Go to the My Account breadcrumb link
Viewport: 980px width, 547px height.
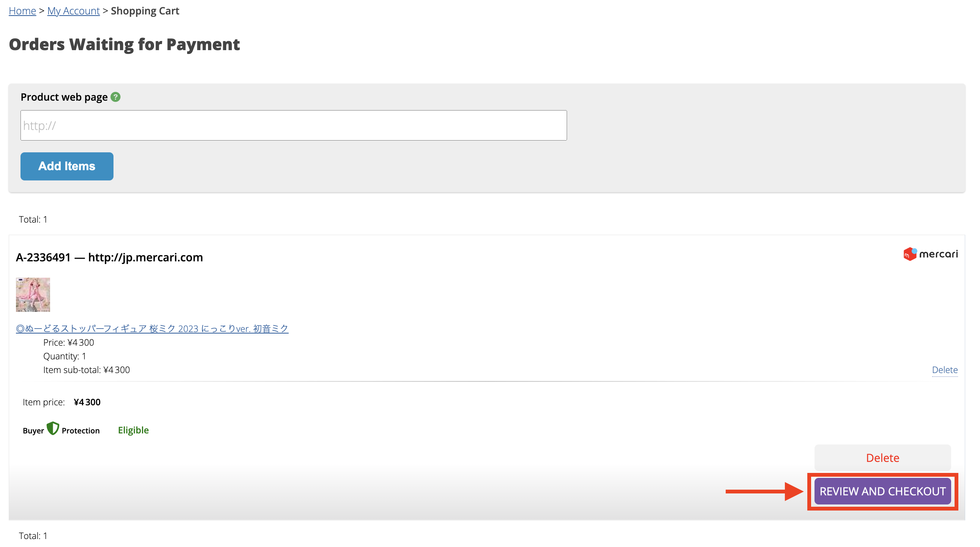[73, 11]
